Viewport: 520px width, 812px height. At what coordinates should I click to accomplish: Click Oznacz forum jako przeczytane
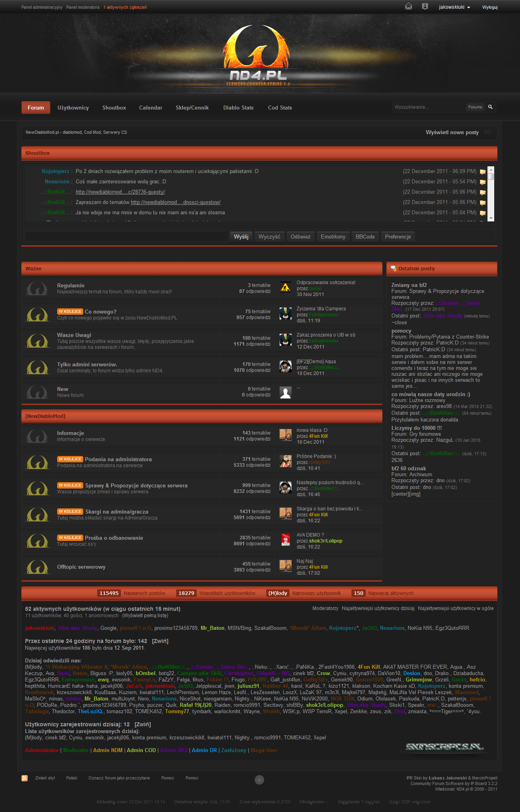coord(119,778)
